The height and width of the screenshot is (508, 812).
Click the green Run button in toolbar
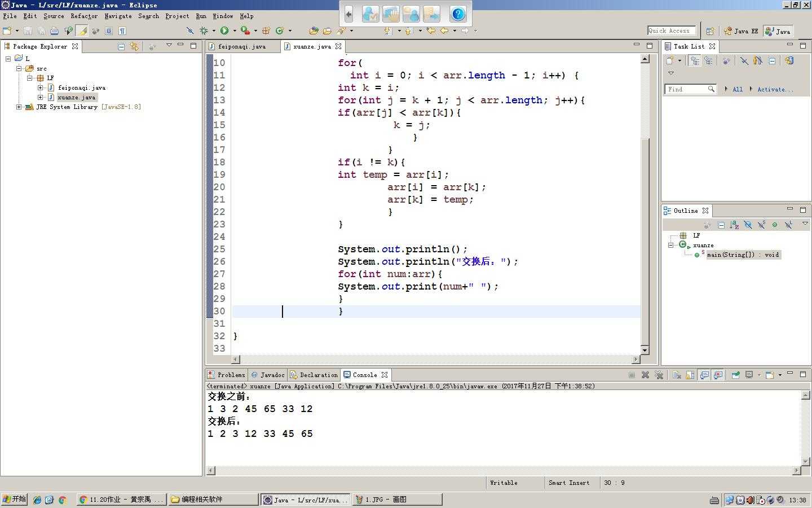224,30
